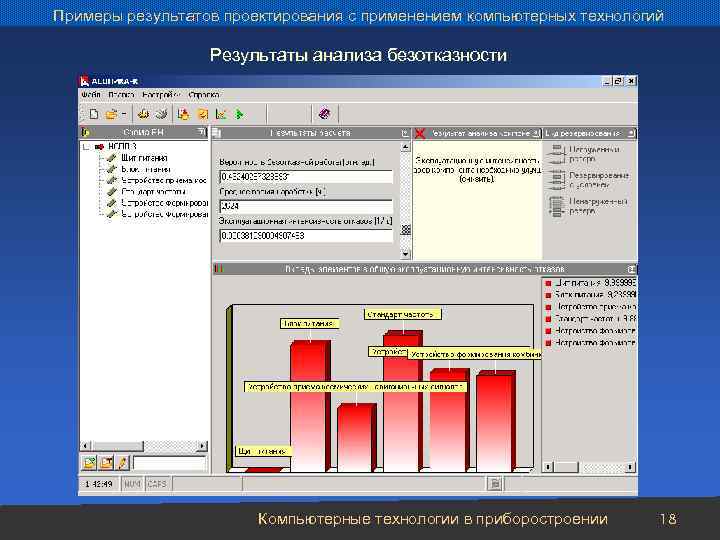The height and width of the screenshot is (540, 720).
Task: Click Стандарт частоты label on chart
Action: [x=403, y=315]
